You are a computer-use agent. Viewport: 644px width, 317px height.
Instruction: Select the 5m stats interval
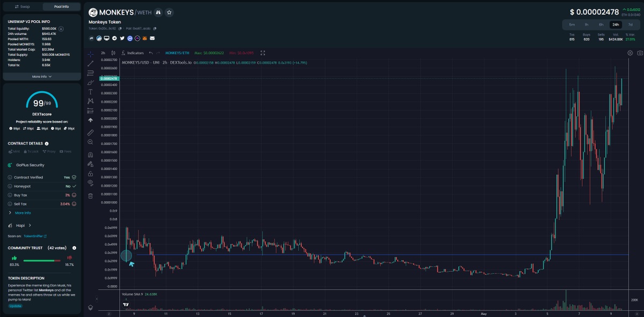point(572,25)
